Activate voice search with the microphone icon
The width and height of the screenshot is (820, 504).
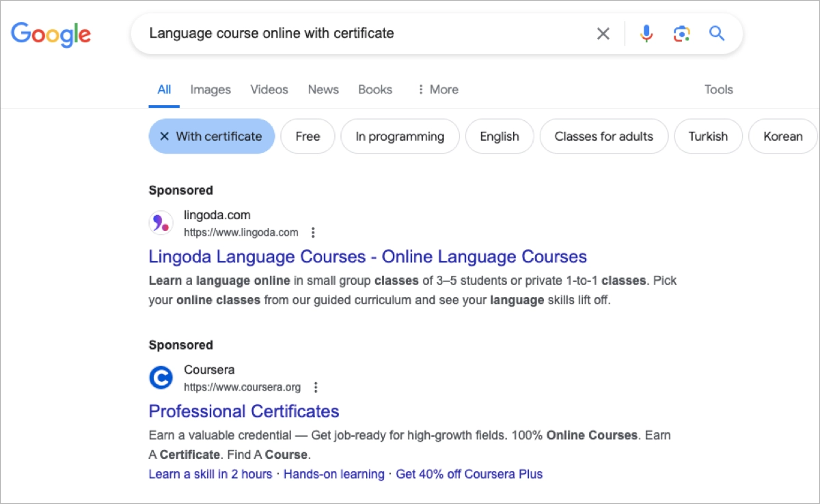click(x=646, y=33)
